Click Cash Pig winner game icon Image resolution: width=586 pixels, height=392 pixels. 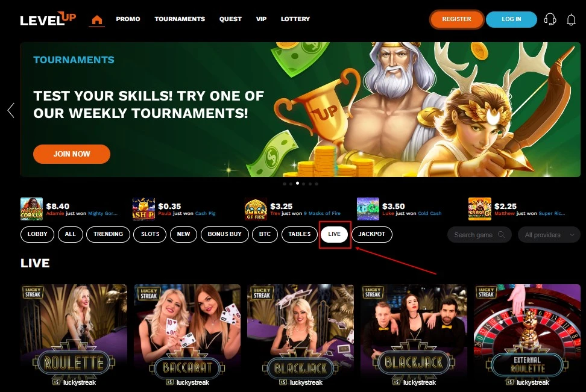[x=143, y=209]
